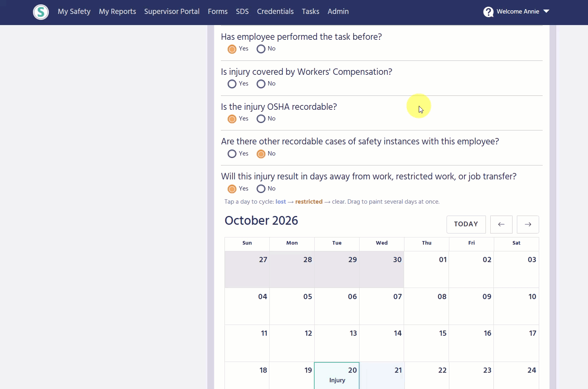Expand the Welcome Annie dropdown arrow

pos(546,12)
